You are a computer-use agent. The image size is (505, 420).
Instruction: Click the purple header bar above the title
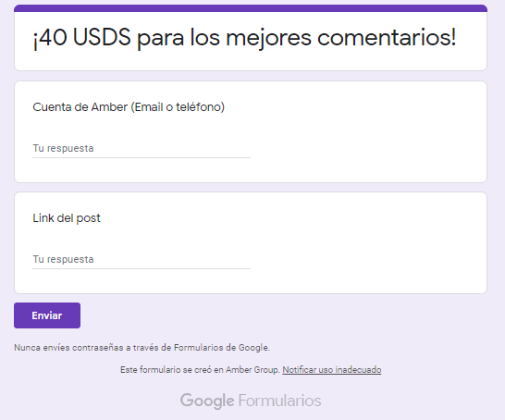[251, 8]
